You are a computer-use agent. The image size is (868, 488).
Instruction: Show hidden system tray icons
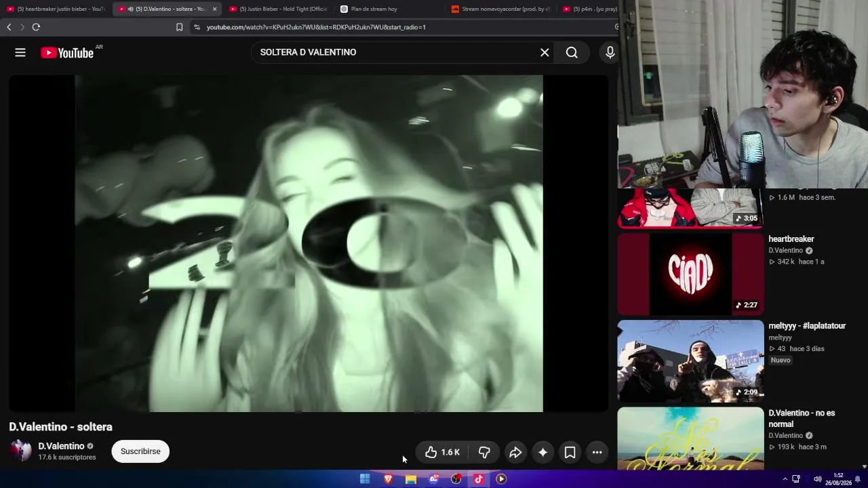click(x=785, y=479)
